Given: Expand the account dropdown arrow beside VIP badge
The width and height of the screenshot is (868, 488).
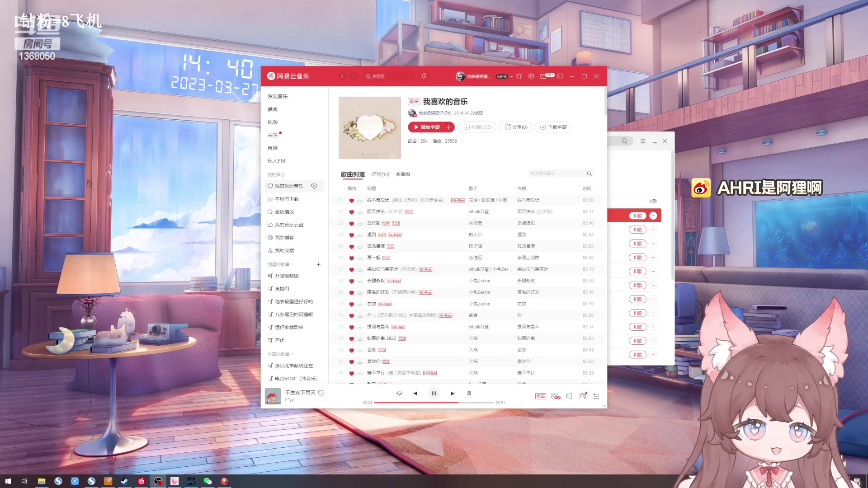Looking at the screenshot, I should coord(512,76).
